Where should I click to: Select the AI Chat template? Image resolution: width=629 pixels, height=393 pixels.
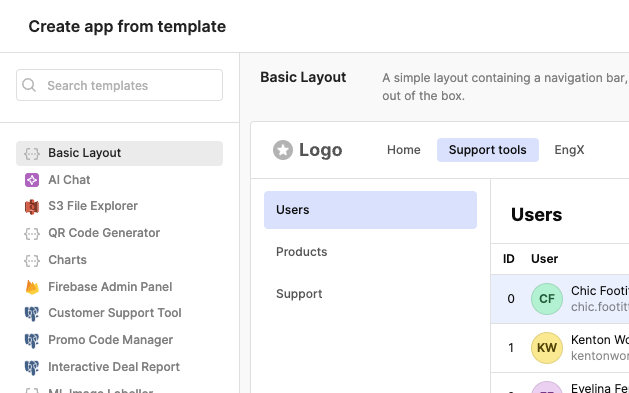click(120, 180)
